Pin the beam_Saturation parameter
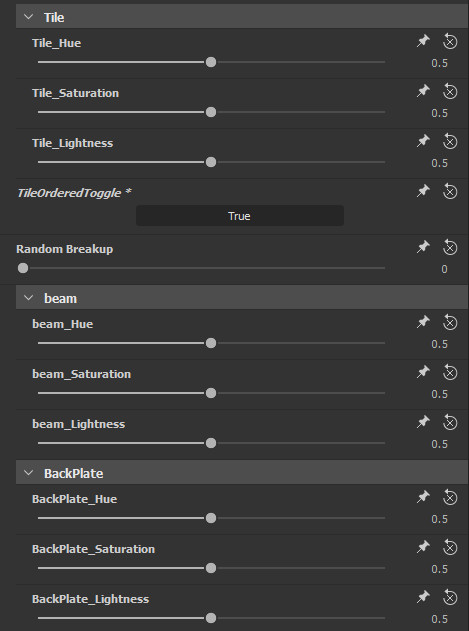This screenshot has width=469, height=631. (423, 372)
